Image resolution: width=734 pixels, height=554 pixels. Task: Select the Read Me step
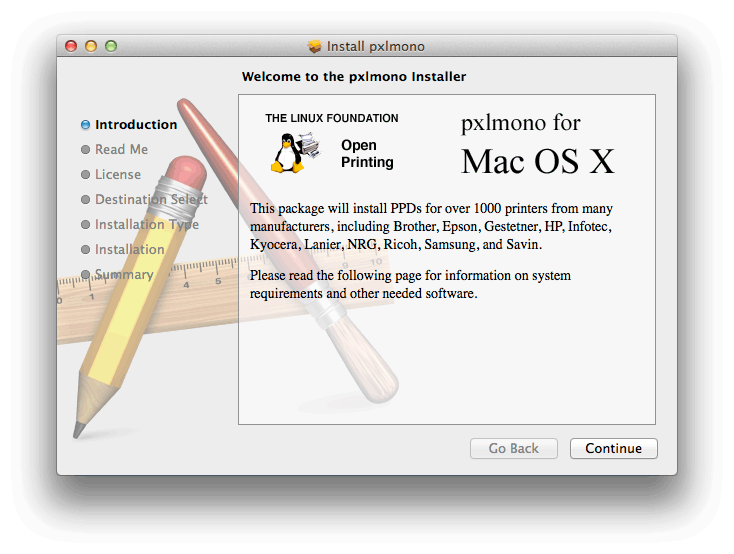(x=121, y=149)
